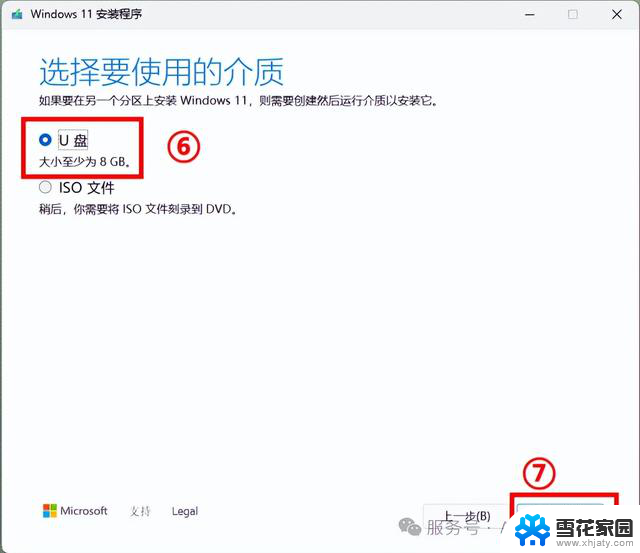The height and width of the screenshot is (553, 640).
Task: Click the U 盘 option label
Action: click(73, 140)
